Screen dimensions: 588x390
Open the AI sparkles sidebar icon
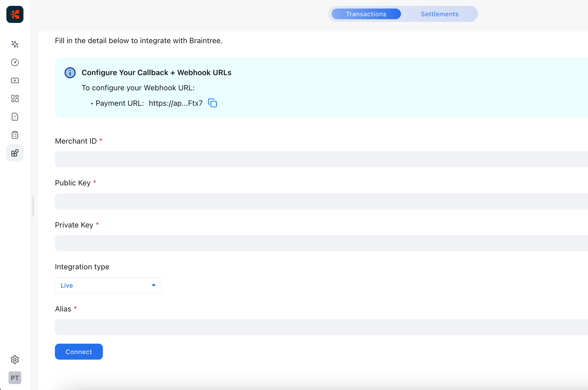coord(15,44)
